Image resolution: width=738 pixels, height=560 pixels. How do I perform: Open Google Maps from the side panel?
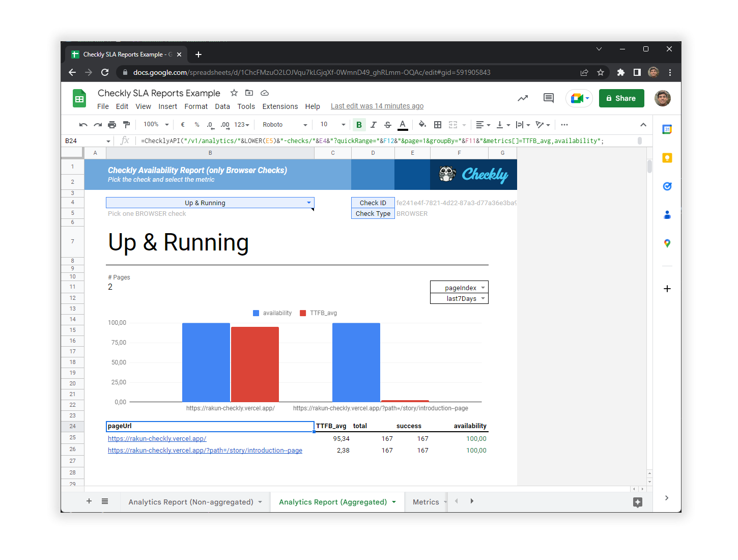tap(667, 243)
